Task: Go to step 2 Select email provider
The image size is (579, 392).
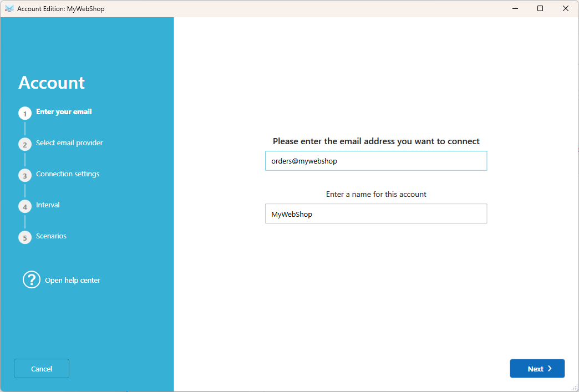Action: 69,142
